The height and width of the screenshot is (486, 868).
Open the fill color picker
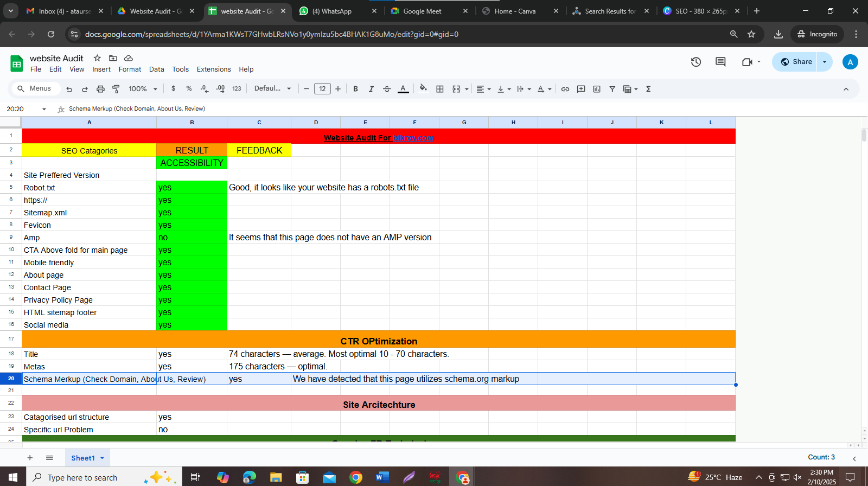tap(423, 88)
